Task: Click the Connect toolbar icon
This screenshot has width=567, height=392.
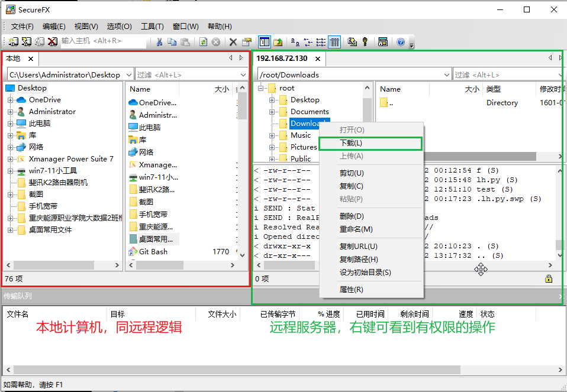Action: (14, 42)
